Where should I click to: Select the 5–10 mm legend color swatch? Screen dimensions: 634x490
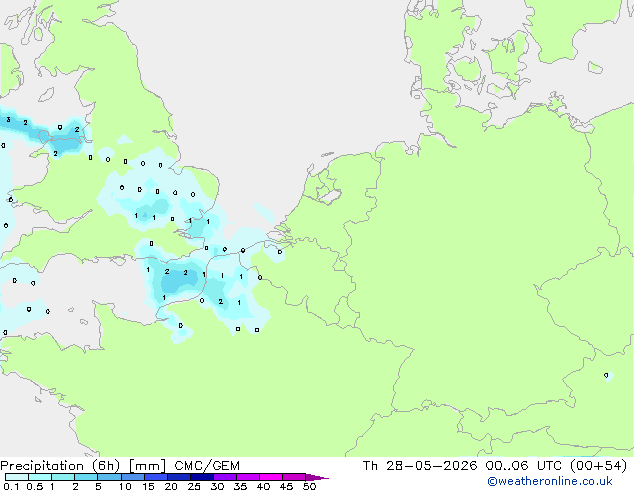(109, 477)
